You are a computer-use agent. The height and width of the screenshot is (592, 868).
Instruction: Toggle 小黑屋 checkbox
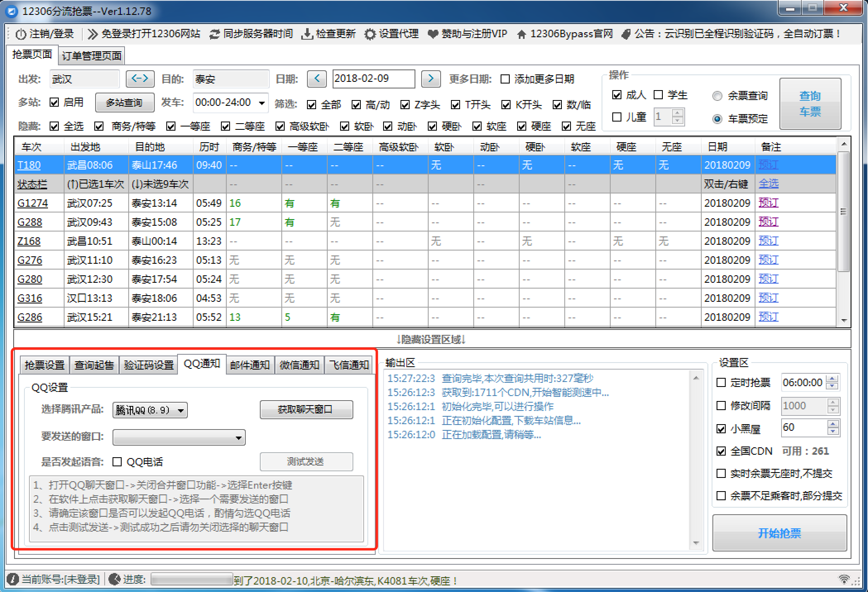[721, 429]
